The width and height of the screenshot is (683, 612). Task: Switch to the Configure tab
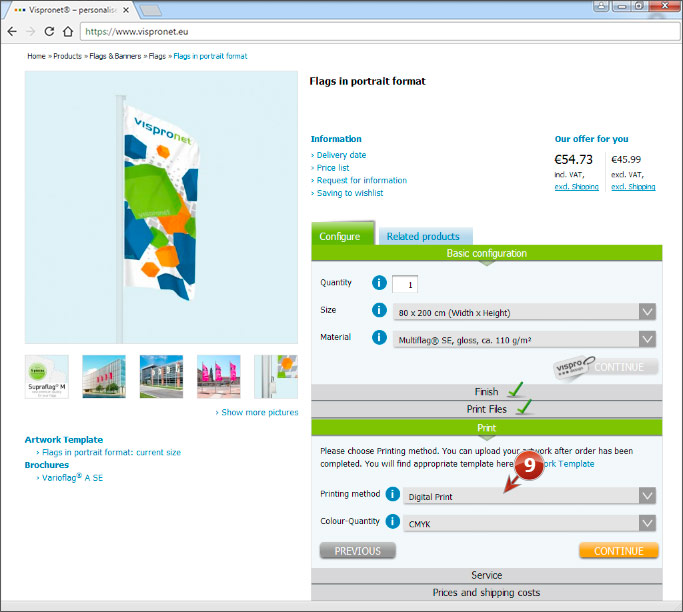click(342, 235)
